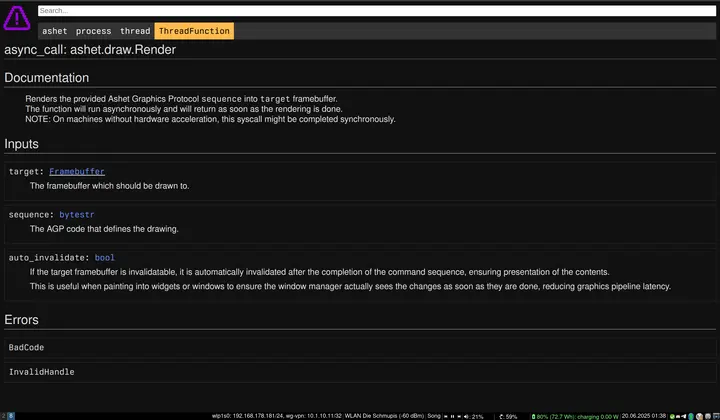
Task: Switch to workspace 2 in status bar
Action: click(4, 415)
